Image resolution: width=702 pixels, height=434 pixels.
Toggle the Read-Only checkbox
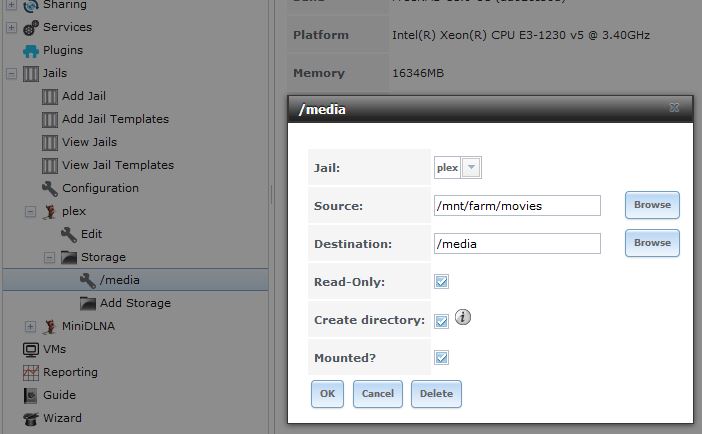(x=441, y=282)
